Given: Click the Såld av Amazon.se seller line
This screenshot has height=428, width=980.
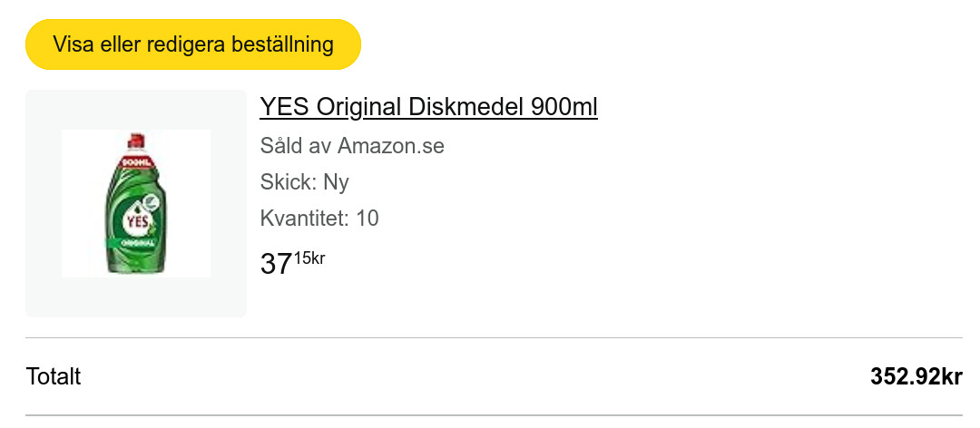Looking at the screenshot, I should [352, 146].
